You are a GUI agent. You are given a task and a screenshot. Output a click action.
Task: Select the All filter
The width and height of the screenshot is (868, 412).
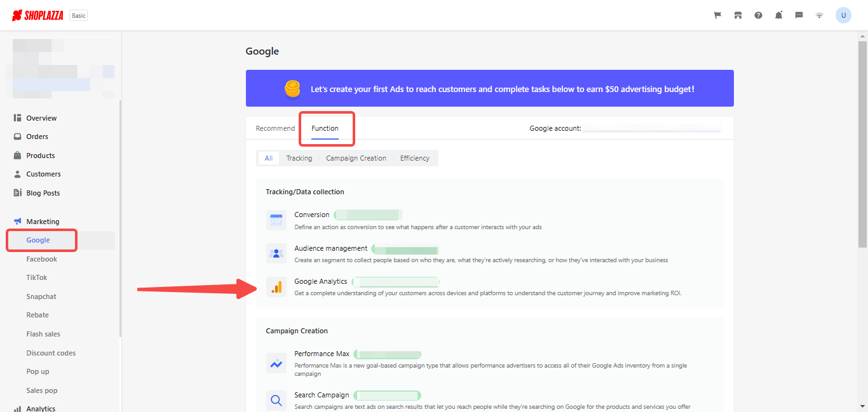point(269,158)
